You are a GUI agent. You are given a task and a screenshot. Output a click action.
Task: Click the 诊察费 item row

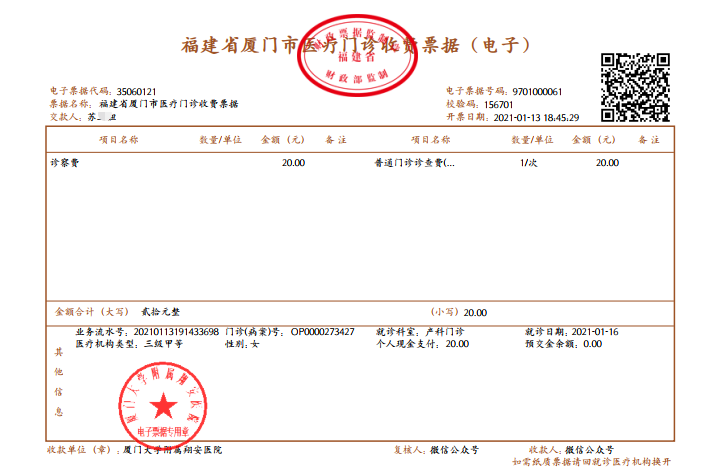(x=64, y=162)
